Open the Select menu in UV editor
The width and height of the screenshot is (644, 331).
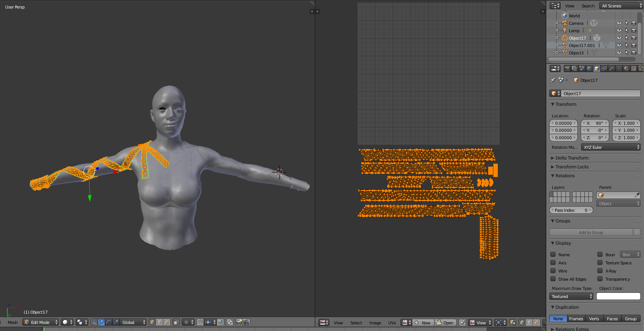pyautogui.click(x=356, y=322)
